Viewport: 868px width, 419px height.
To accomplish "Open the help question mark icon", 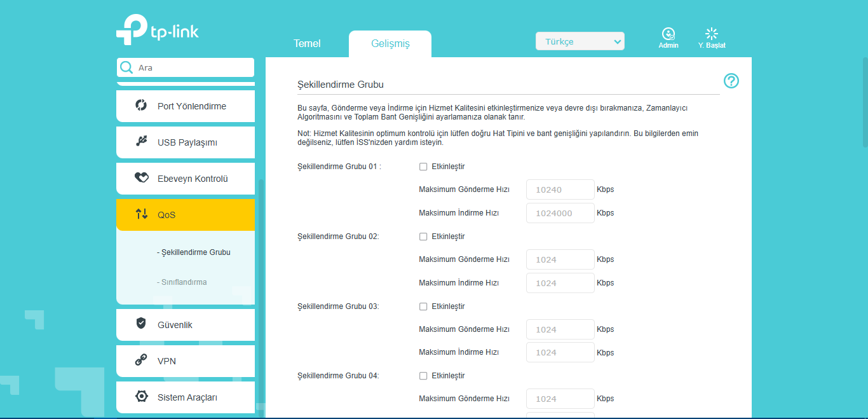I will pyautogui.click(x=731, y=81).
